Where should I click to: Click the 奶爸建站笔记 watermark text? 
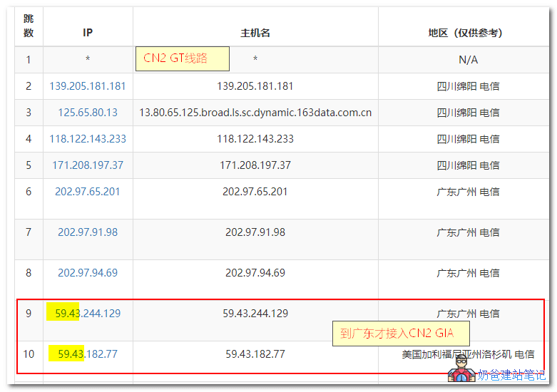coord(511,375)
